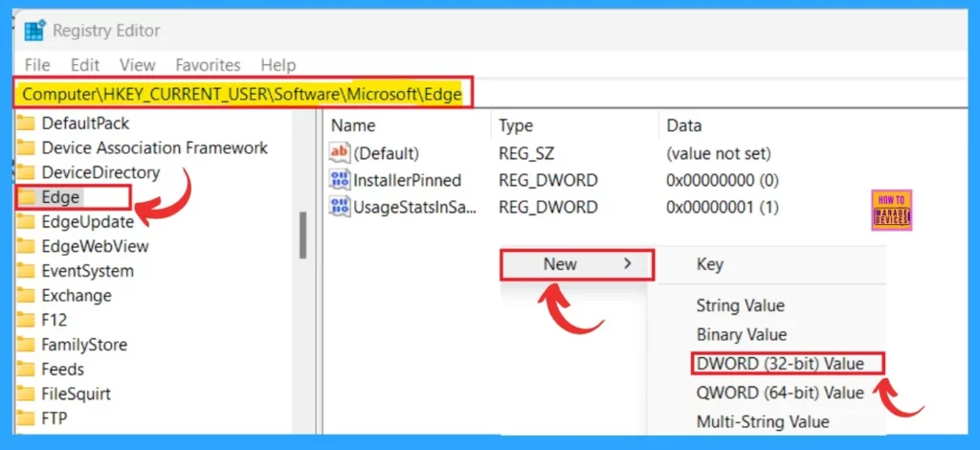Select the UsageStatsInSa... value name
Image resolution: width=980 pixels, height=450 pixels.
pos(415,207)
